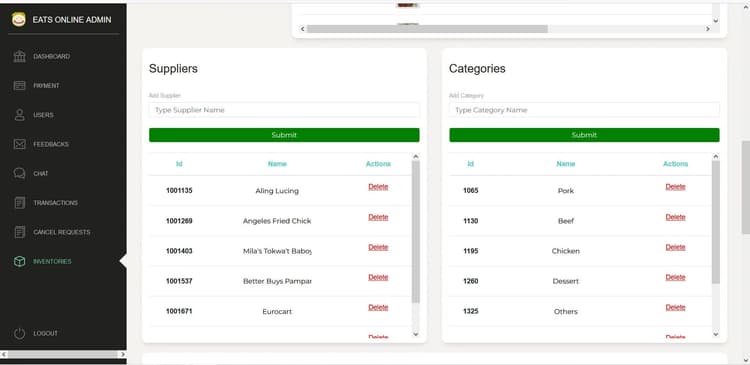
Task: Select the Cancel Requests icon
Action: tap(20, 232)
